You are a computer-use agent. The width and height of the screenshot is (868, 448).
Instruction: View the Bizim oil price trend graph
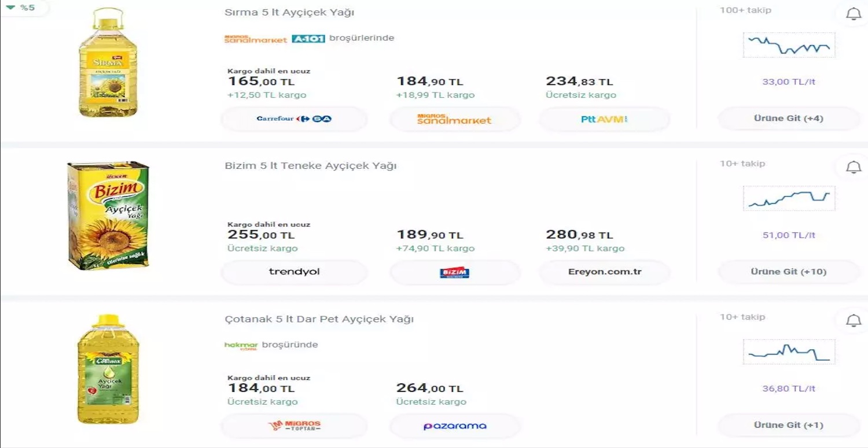click(789, 198)
